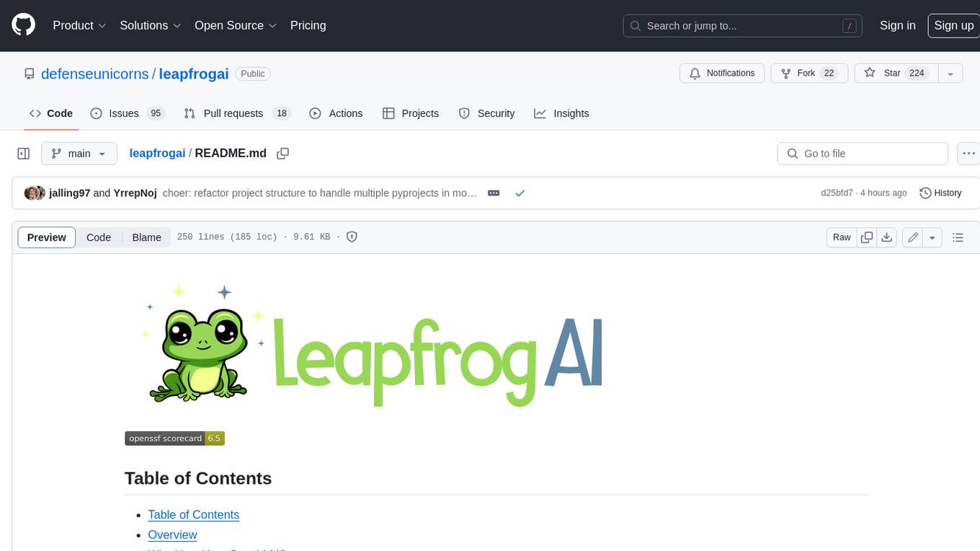This screenshot has width=980, height=551.
Task: Edit this file with the pencil icon
Action: pos(912,237)
